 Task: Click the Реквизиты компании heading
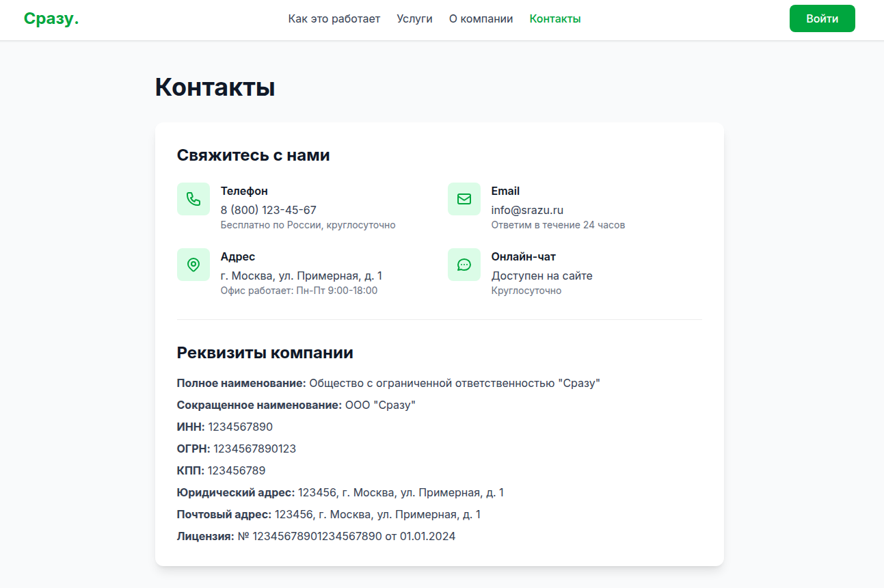coord(265,352)
